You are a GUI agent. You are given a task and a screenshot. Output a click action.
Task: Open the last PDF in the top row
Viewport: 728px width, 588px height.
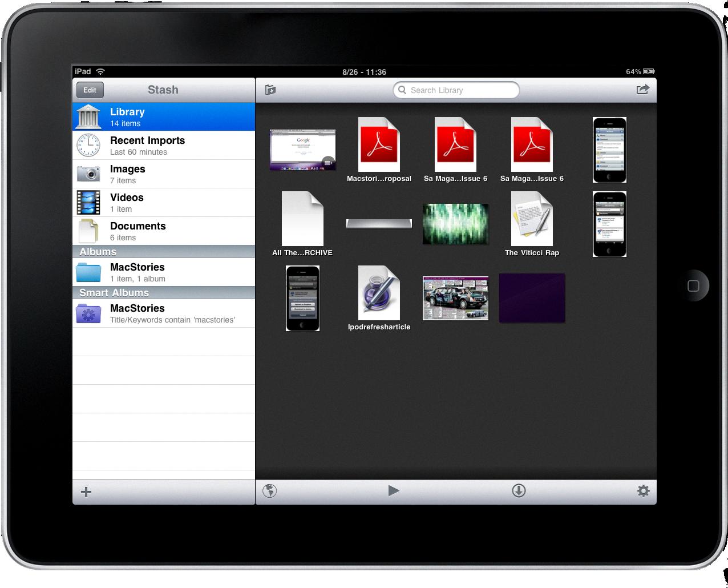click(532, 150)
